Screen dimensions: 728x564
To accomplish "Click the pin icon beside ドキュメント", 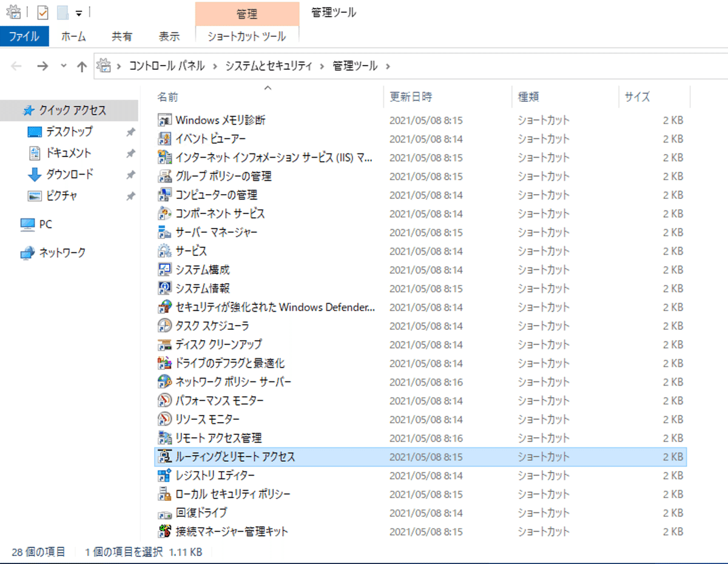I will (x=130, y=153).
